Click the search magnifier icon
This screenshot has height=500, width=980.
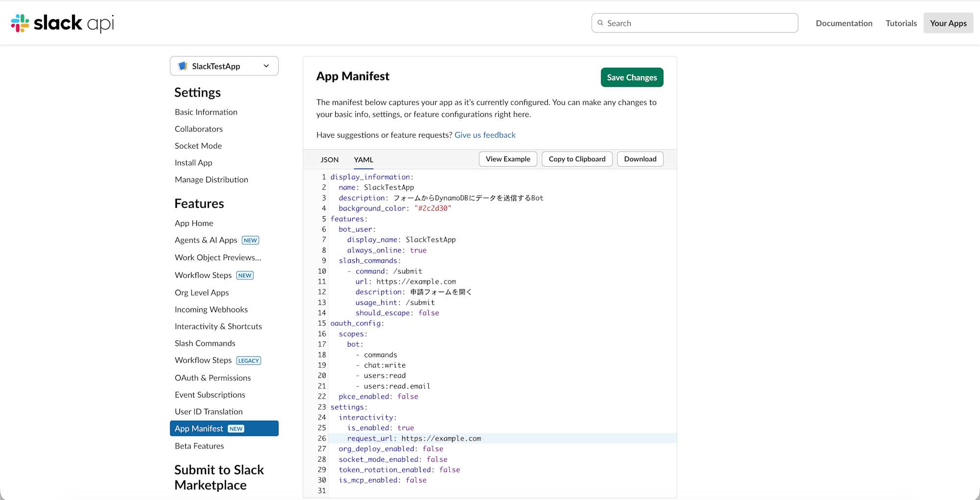pyautogui.click(x=600, y=23)
